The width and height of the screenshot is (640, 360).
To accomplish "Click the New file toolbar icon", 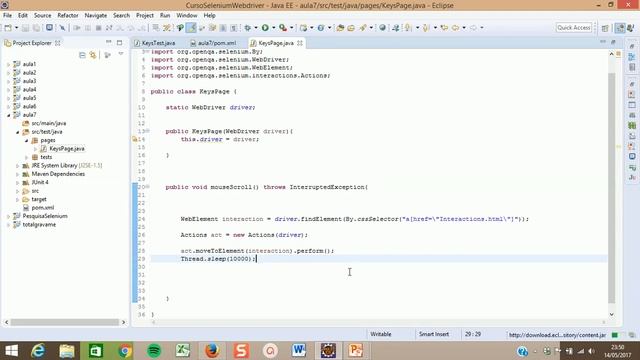I will tap(8, 28).
